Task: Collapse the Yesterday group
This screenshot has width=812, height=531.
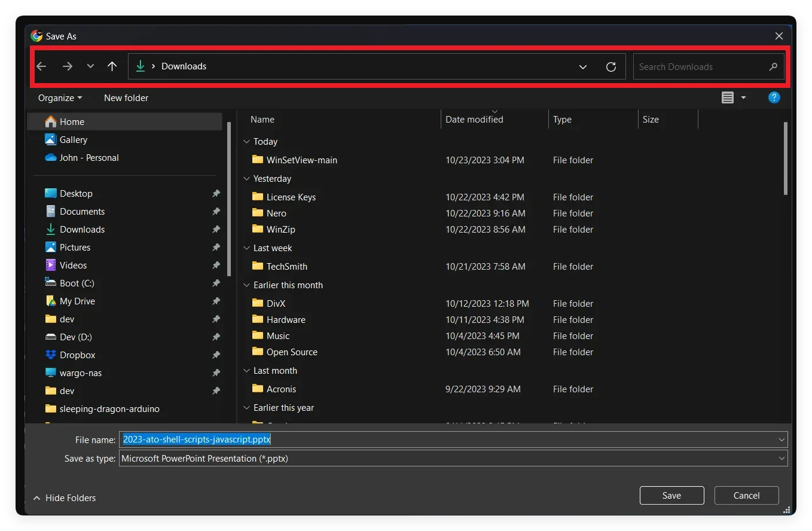Action: click(x=246, y=178)
